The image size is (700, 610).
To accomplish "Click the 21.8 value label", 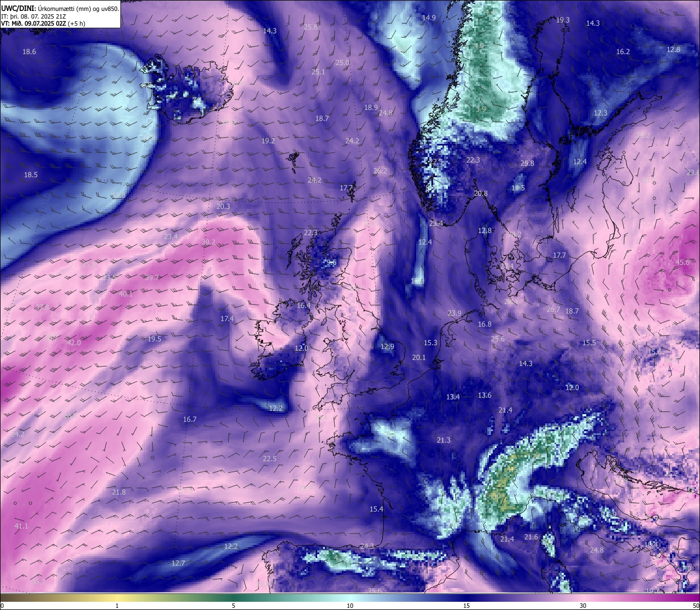I will point(119,492).
